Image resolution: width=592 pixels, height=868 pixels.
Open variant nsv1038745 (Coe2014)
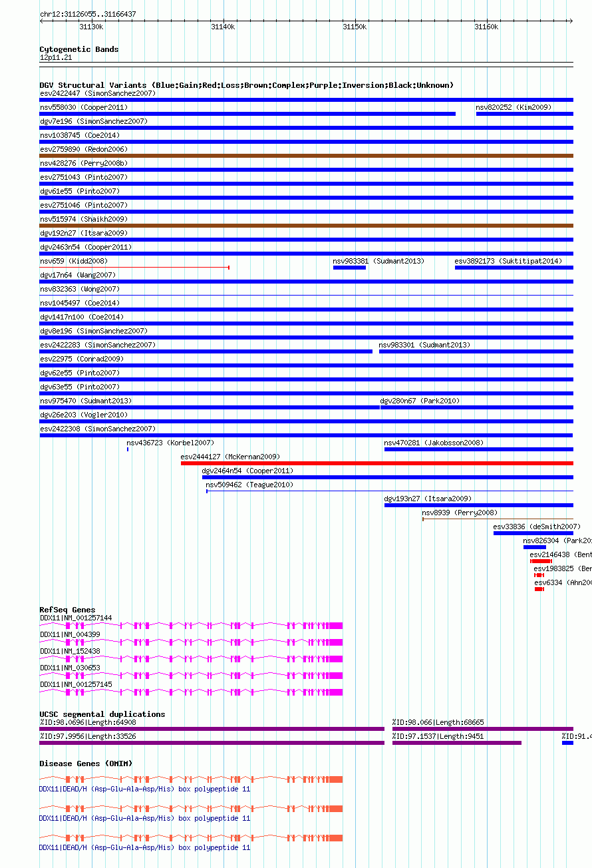80,135
